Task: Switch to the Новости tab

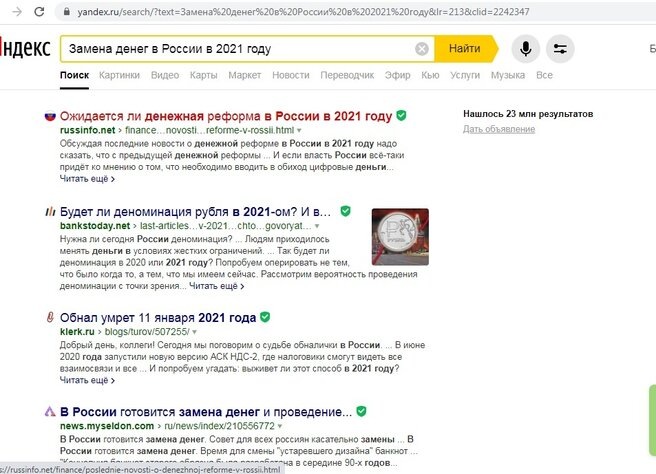Action: coord(291,75)
